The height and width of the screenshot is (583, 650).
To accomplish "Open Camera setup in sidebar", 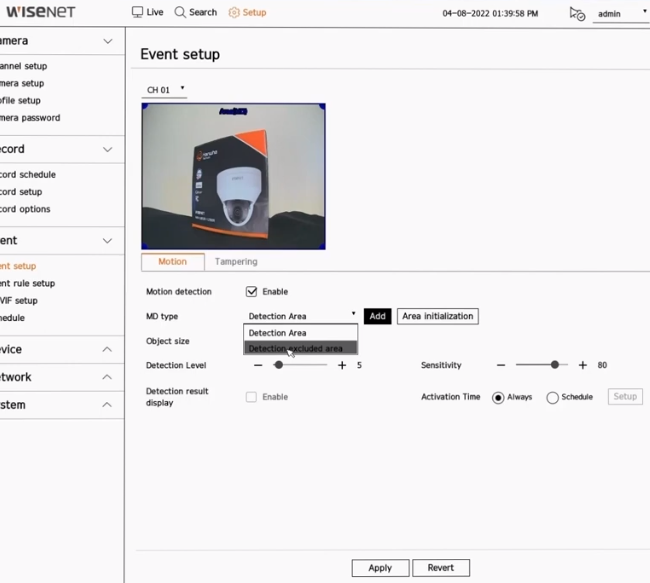I will point(22,83).
